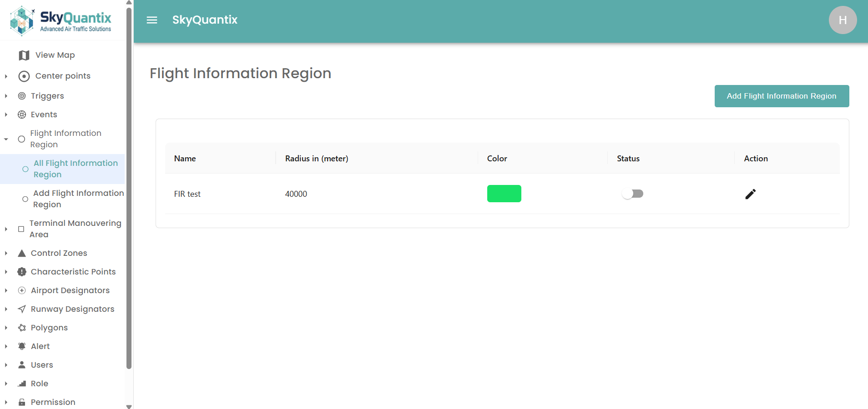This screenshot has width=868, height=409.
Task: Toggle the FIR test status switch
Action: 632,194
